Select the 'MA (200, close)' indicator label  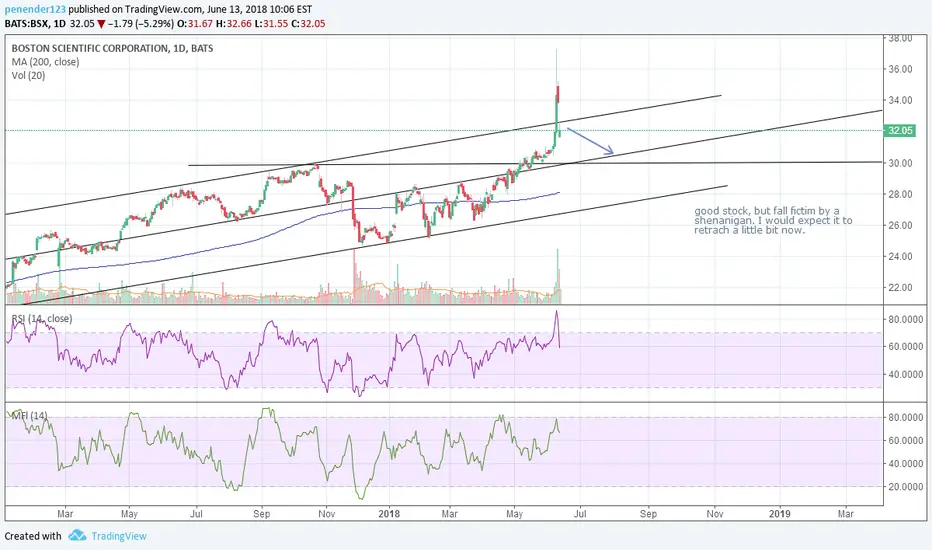[45, 62]
